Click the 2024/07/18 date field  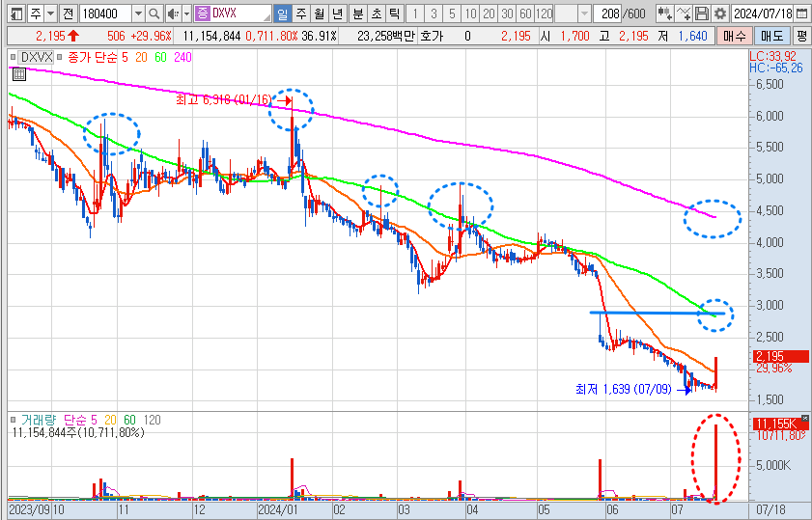tap(764, 14)
